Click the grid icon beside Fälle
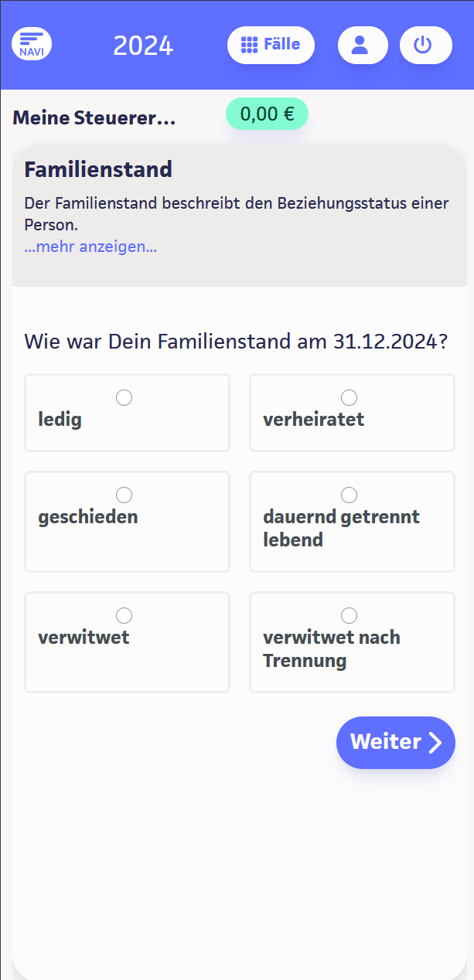This screenshot has width=474, height=980. tap(249, 45)
